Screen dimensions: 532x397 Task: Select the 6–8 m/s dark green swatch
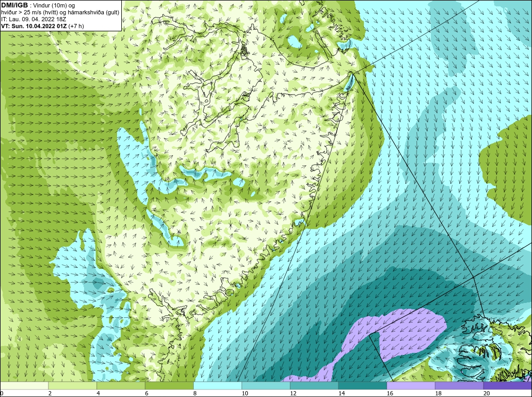click(169, 385)
